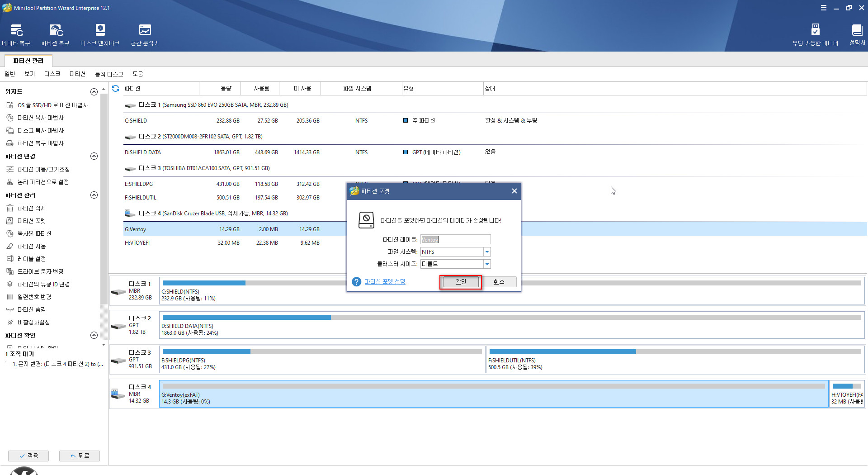Image resolution: width=868 pixels, height=475 pixels.
Task: Launch Disk Benchmark (디스크 벤치마크)
Action: tap(100, 35)
